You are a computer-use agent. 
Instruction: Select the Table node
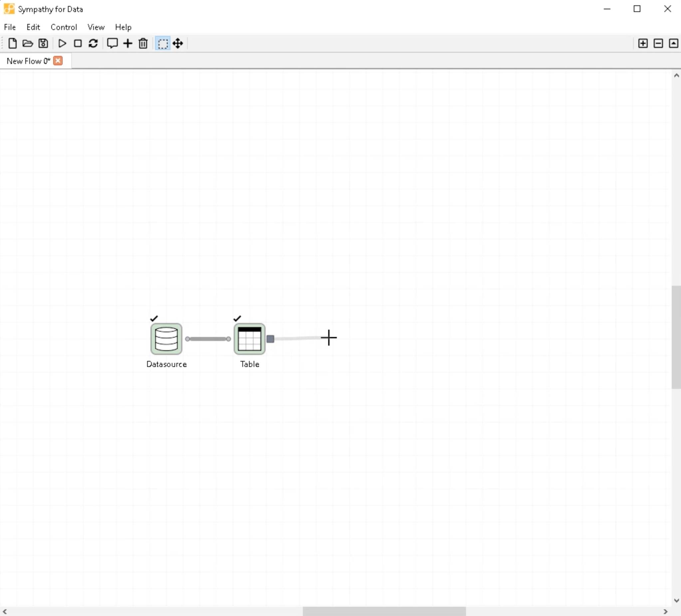pyautogui.click(x=250, y=339)
